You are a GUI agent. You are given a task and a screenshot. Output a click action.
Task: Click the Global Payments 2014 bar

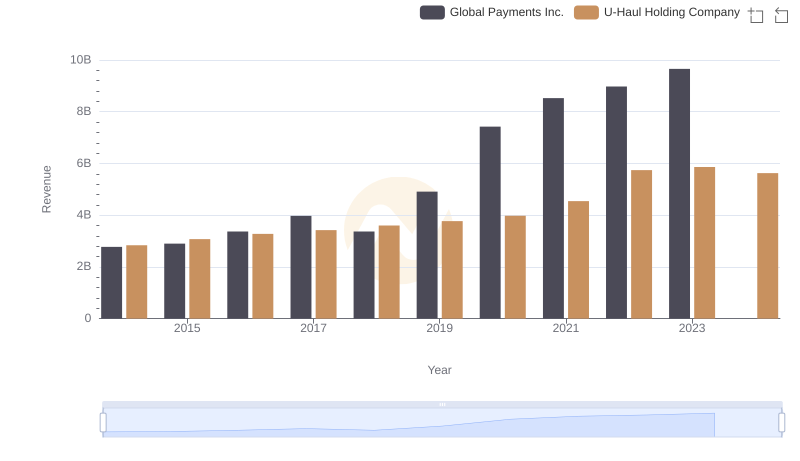tap(111, 283)
